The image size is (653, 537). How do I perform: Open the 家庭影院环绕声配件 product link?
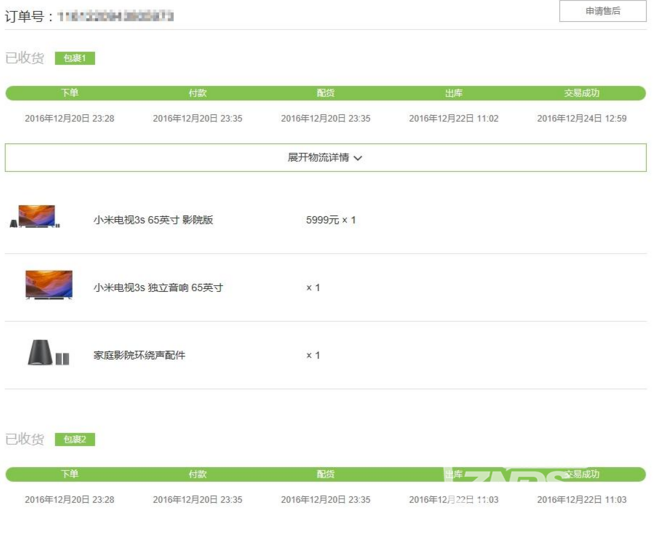[x=140, y=355]
